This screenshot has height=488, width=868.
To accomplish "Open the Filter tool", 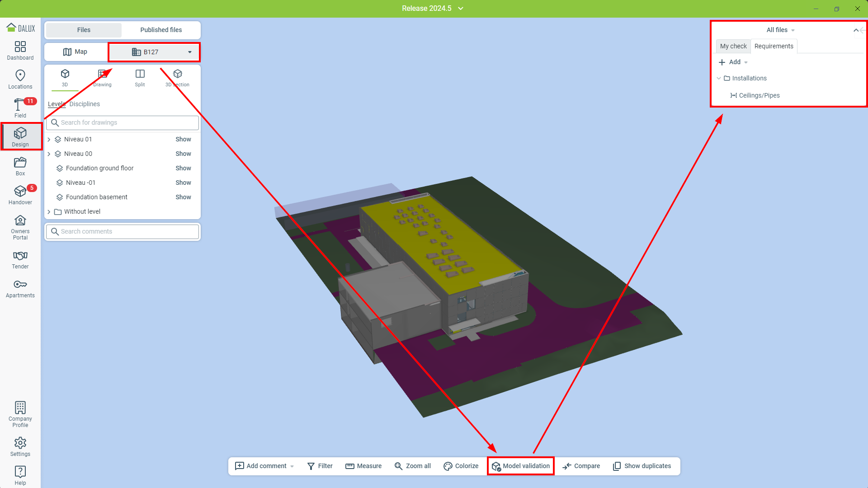I will coord(320,466).
